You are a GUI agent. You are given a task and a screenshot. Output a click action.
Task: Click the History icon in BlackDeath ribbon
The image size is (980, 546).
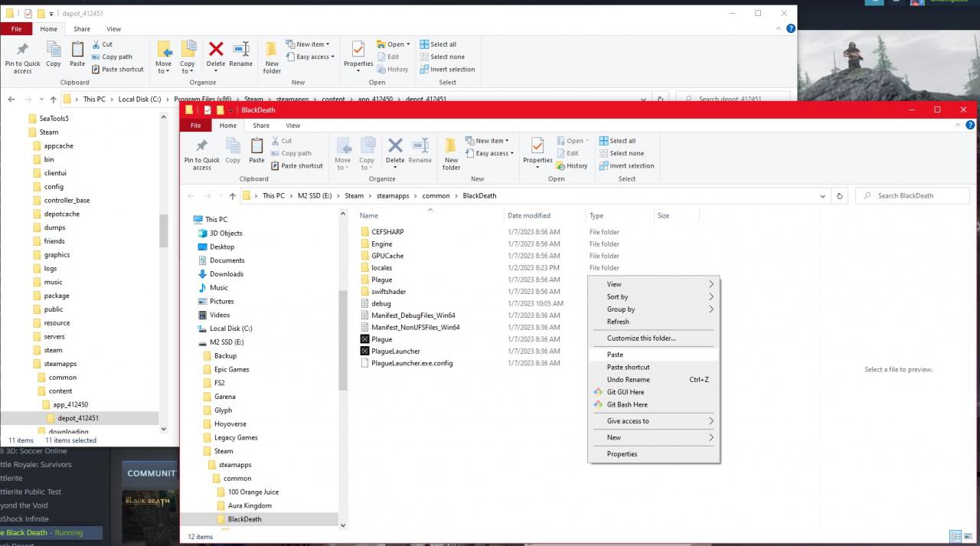point(572,165)
